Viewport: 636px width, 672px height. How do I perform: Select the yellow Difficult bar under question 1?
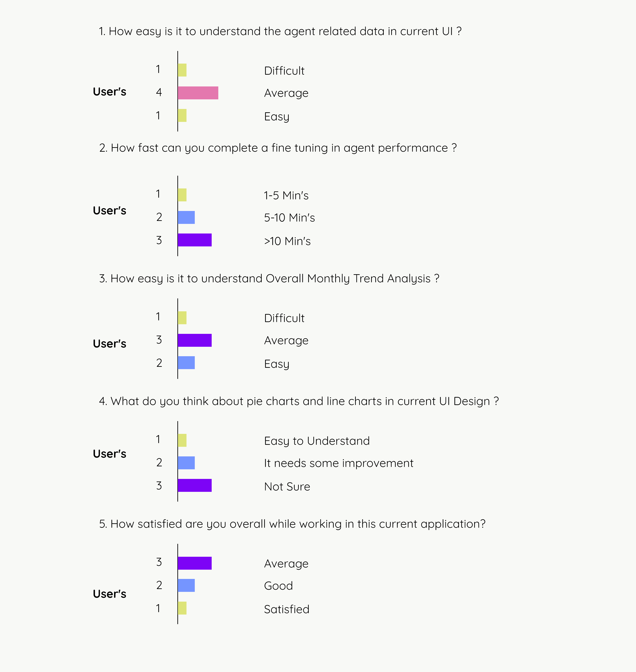click(x=182, y=70)
